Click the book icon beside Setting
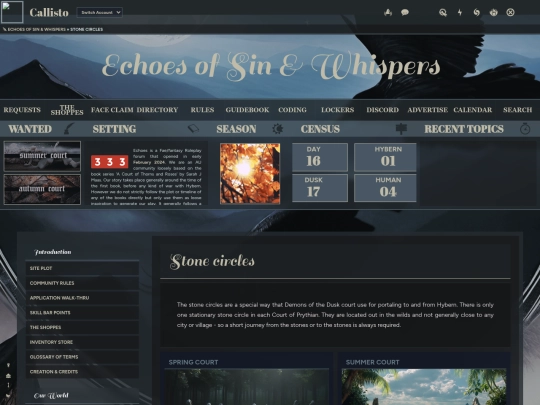The width and height of the screenshot is (540, 405). pos(193,128)
